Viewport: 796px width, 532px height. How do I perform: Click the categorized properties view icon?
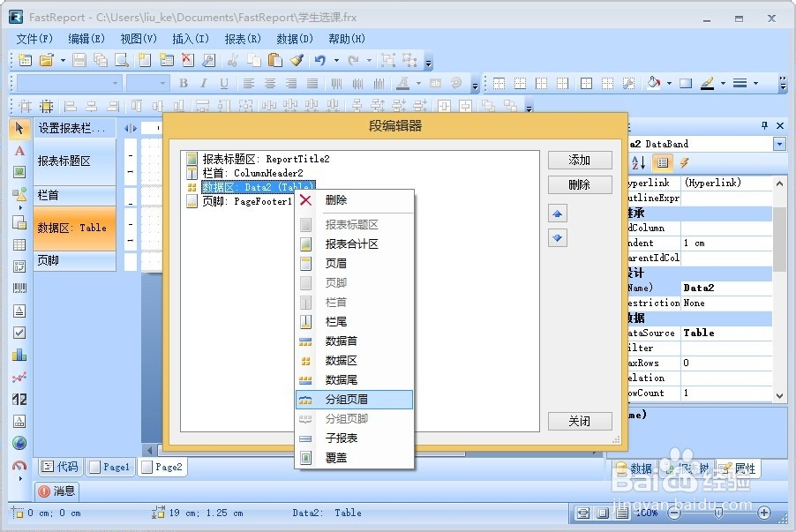(662, 163)
